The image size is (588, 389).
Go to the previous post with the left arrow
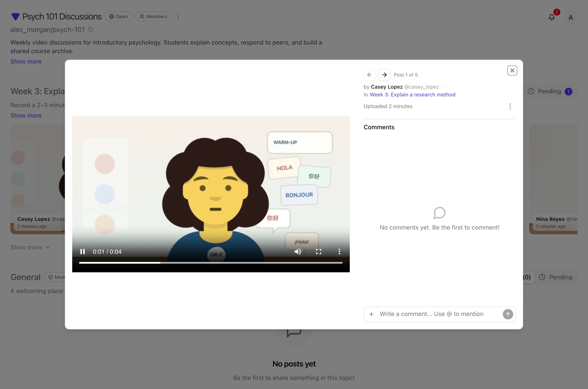pos(369,75)
